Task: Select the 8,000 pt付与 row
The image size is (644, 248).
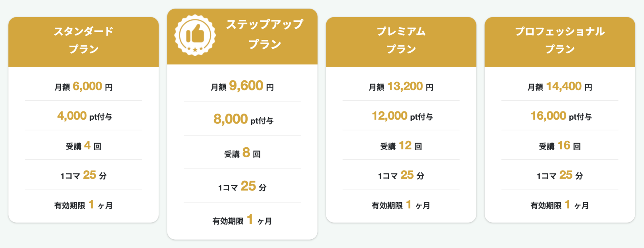Action: (242, 119)
